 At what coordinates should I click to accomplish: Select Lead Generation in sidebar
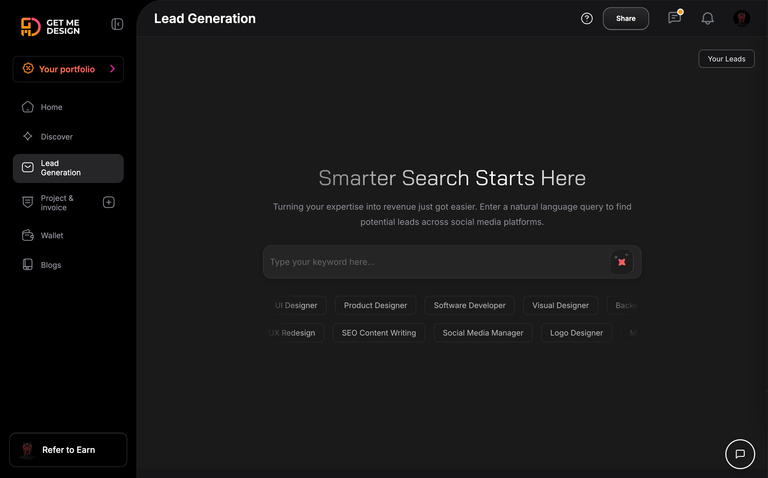coord(68,168)
